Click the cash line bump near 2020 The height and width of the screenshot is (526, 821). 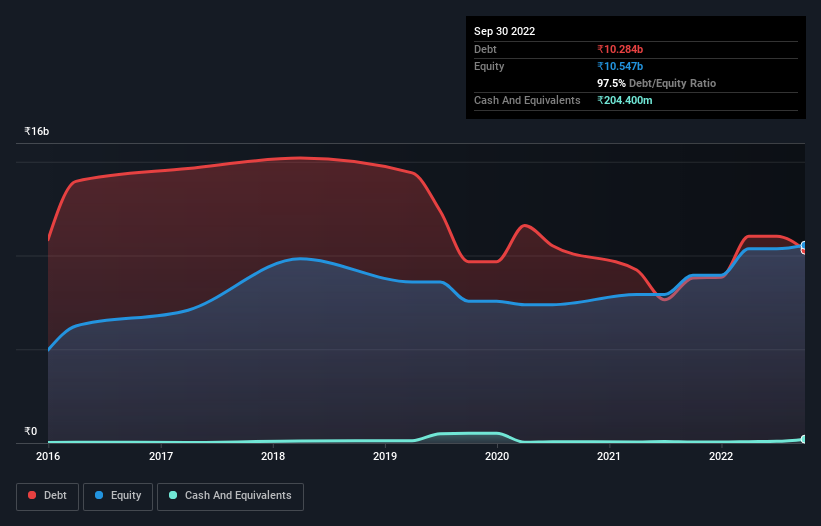tap(469, 433)
